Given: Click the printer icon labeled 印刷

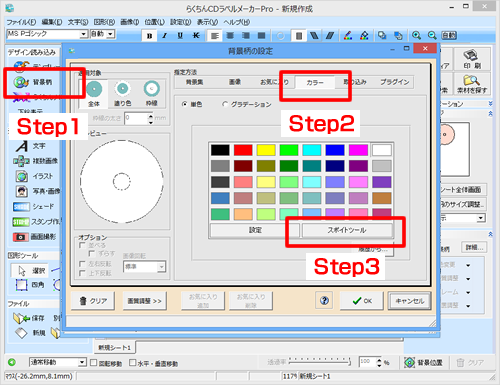Looking at the screenshot, I should click(472, 59).
